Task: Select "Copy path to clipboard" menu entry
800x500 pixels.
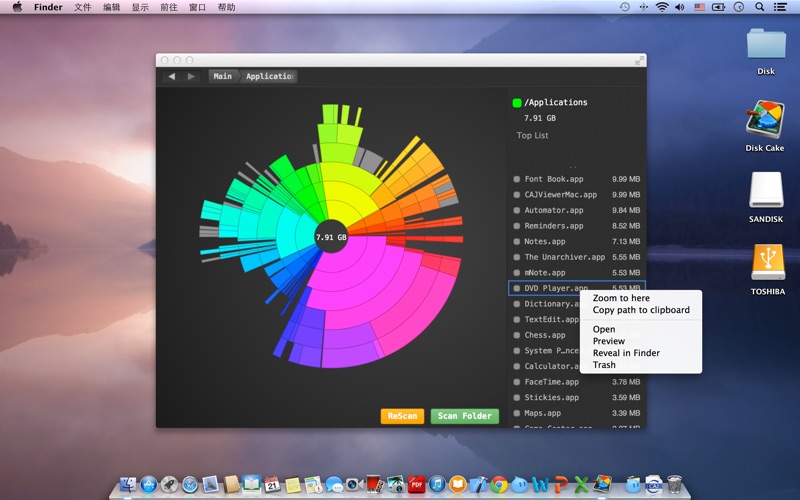Action: (641, 310)
